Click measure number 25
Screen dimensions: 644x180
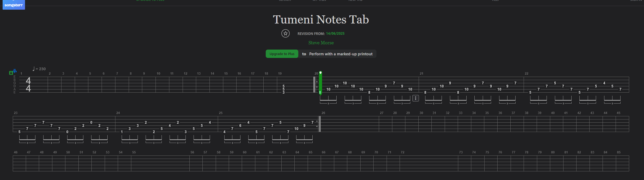(x=221, y=113)
